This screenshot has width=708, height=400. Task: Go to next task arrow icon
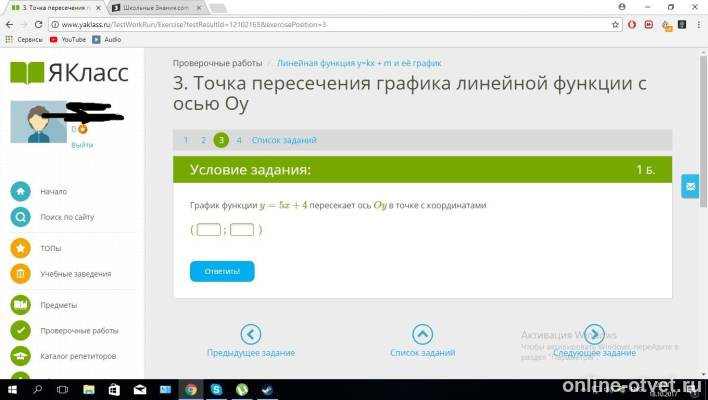(594, 334)
